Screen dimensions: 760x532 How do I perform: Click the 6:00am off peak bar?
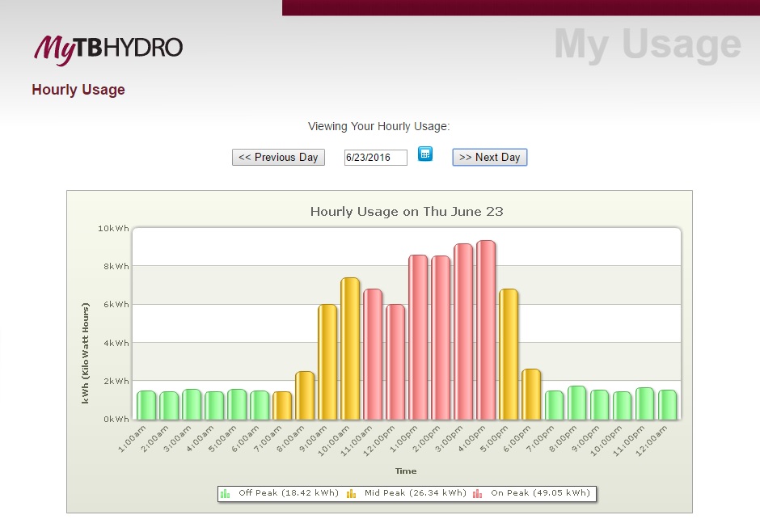(260, 405)
